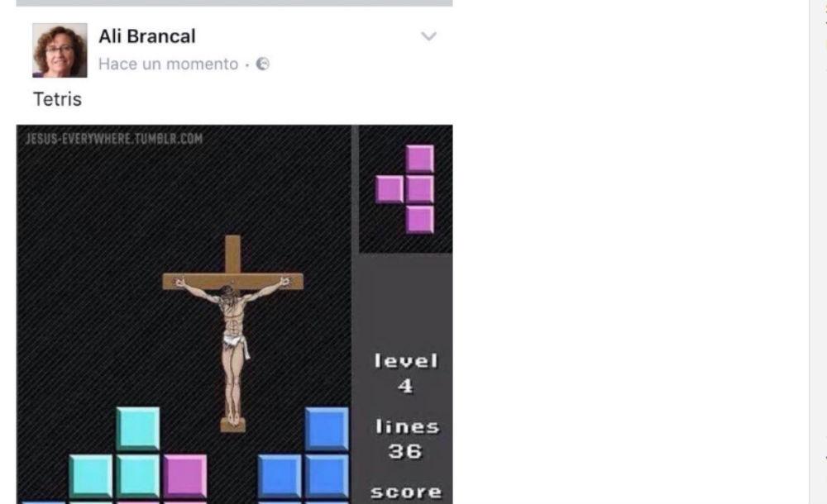The image size is (827, 504).
Task: Click the topmost blue Tetris block
Action: click(327, 429)
